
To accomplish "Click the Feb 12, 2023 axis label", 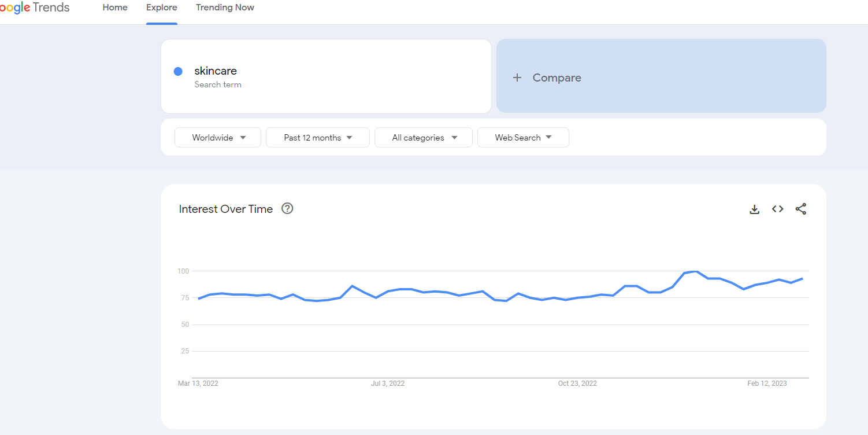I will click(x=767, y=384).
